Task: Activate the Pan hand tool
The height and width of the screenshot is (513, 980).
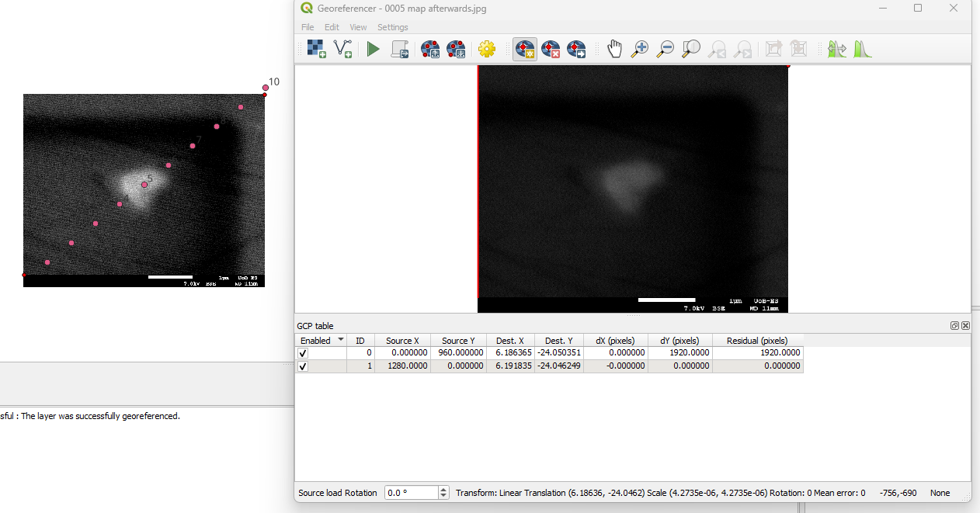Action: pos(614,50)
